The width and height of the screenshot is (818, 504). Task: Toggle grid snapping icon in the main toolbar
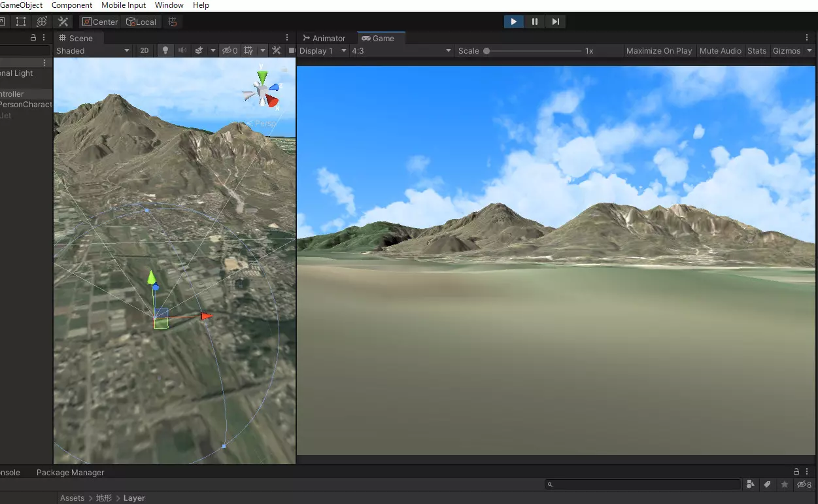(173, 22)
